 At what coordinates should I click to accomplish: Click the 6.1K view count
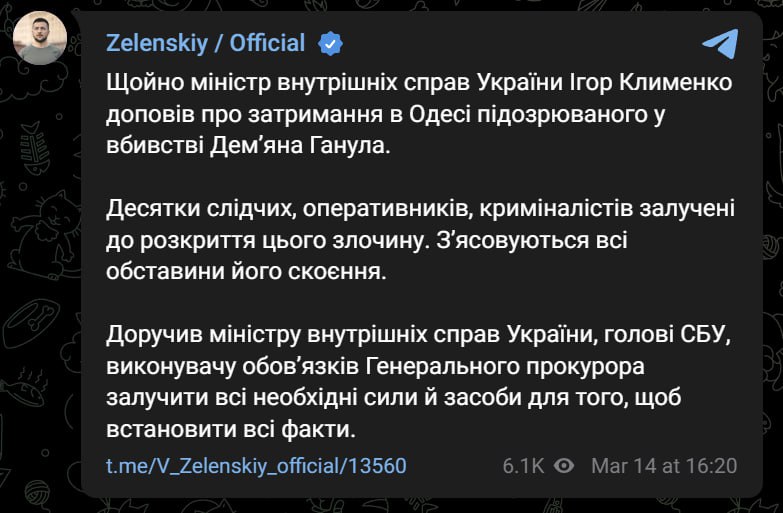525,466
